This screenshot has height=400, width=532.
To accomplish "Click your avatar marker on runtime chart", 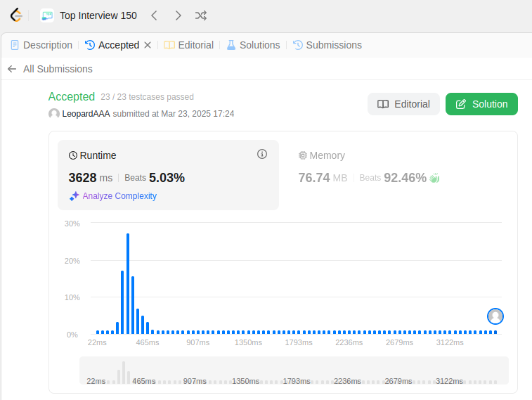I will [x=495, y=316].
